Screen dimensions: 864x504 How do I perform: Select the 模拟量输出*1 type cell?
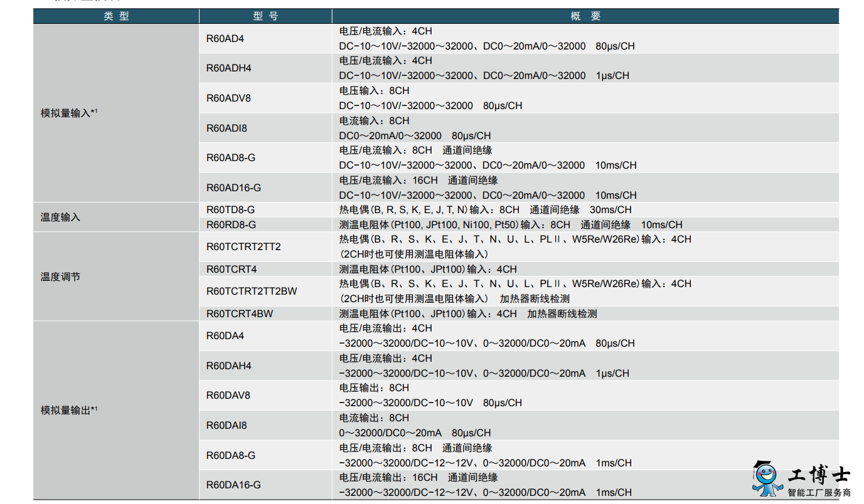click(x=116, y=410)
